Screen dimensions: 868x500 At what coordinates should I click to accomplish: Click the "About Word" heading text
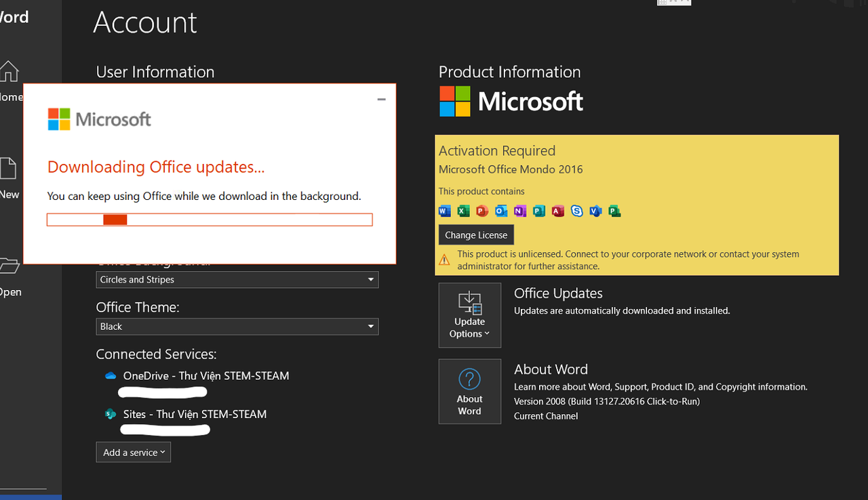tap(551, 369)
